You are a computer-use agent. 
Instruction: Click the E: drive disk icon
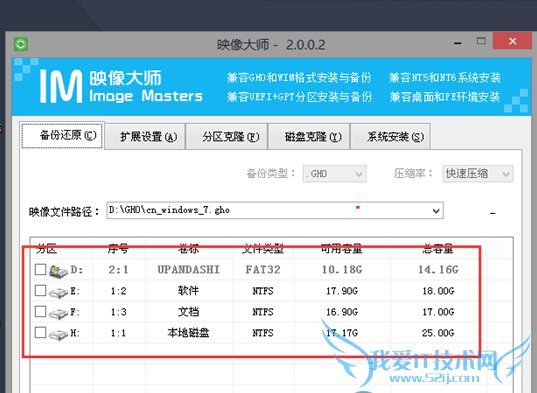[x=58, y=292]
